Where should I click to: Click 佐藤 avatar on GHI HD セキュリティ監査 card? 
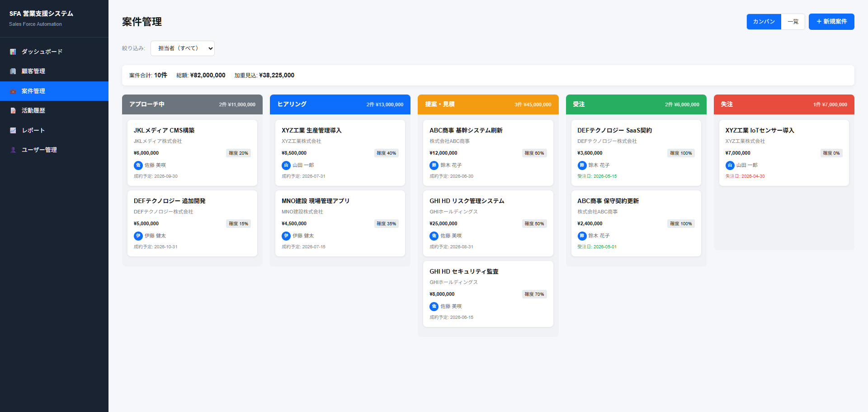tap(434, 307)
